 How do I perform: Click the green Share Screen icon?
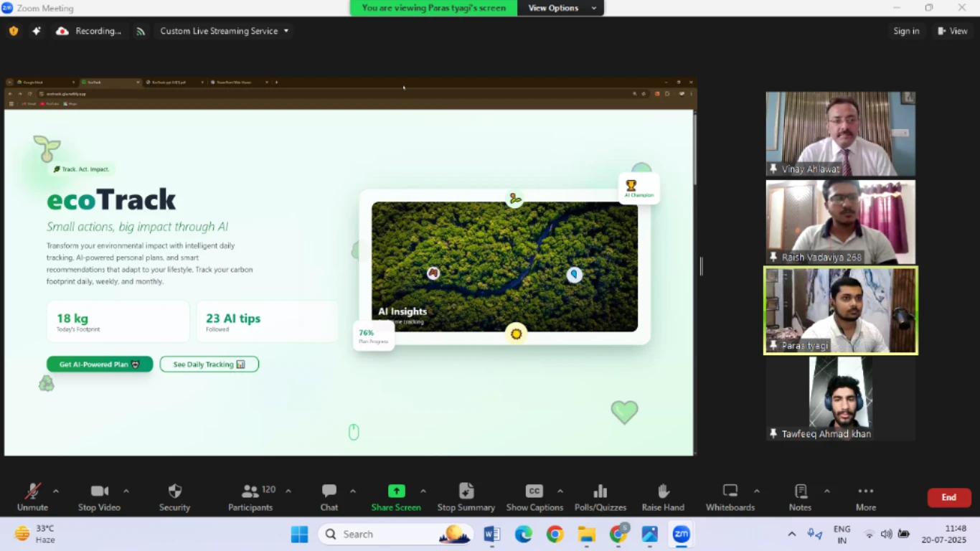coord(396,491)
